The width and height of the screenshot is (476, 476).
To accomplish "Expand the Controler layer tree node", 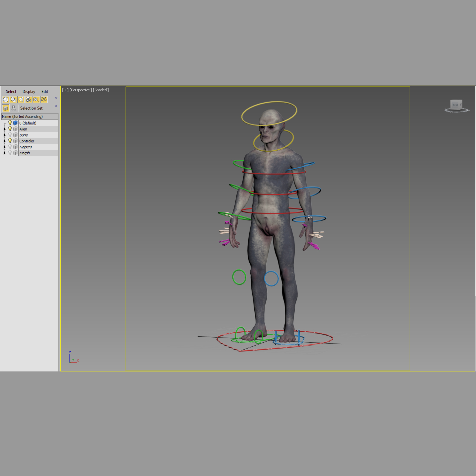I will point(5,141).
